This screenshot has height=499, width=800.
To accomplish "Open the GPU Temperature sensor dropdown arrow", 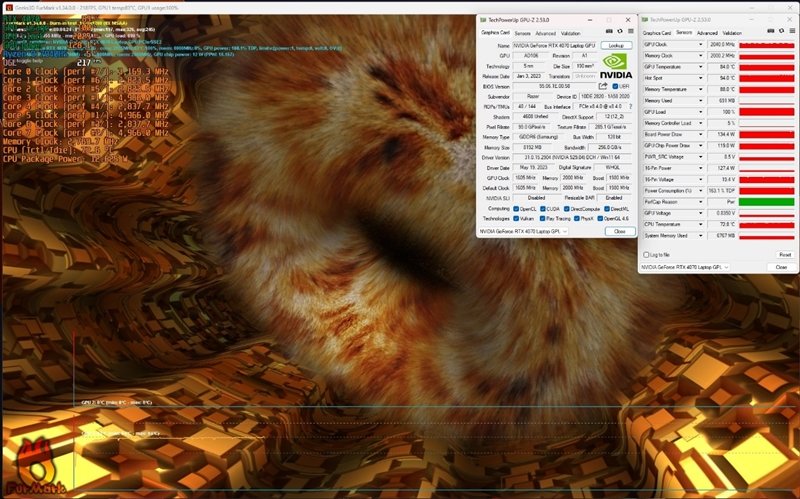I will pyautogui.click(x=700, y=67).
